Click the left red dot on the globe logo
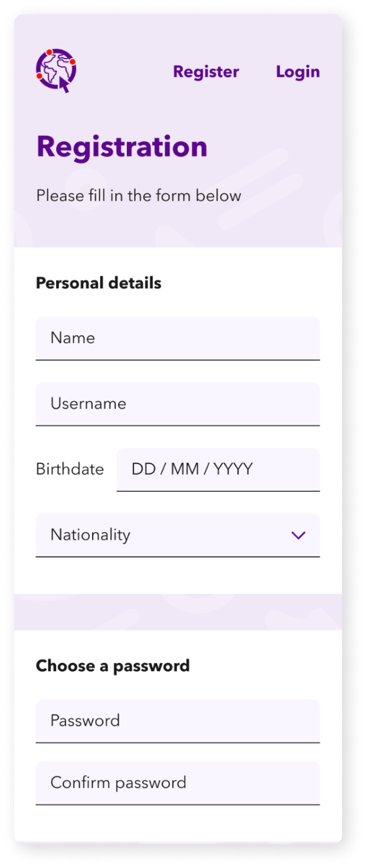The image size is (366, 868). [x=40, y=76]
